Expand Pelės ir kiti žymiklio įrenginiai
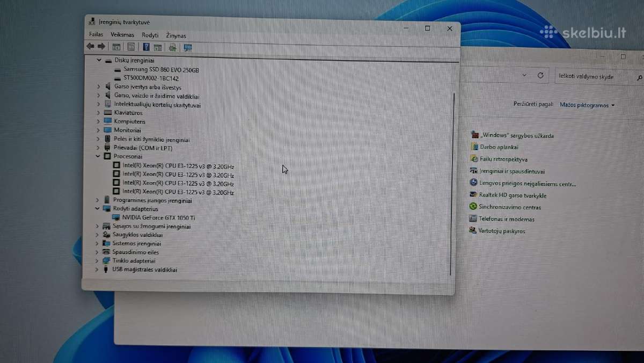Screen dimensions: 644x363 pos(98,139)
